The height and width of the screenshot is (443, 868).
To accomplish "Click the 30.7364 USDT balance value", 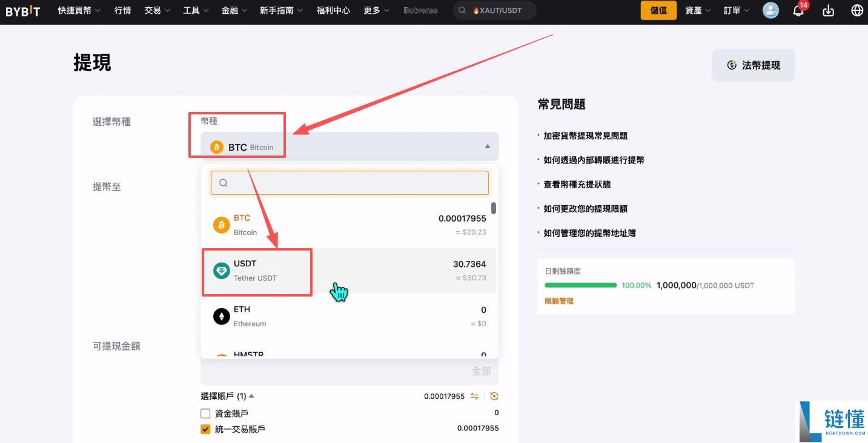I will (x=469, y=264).
